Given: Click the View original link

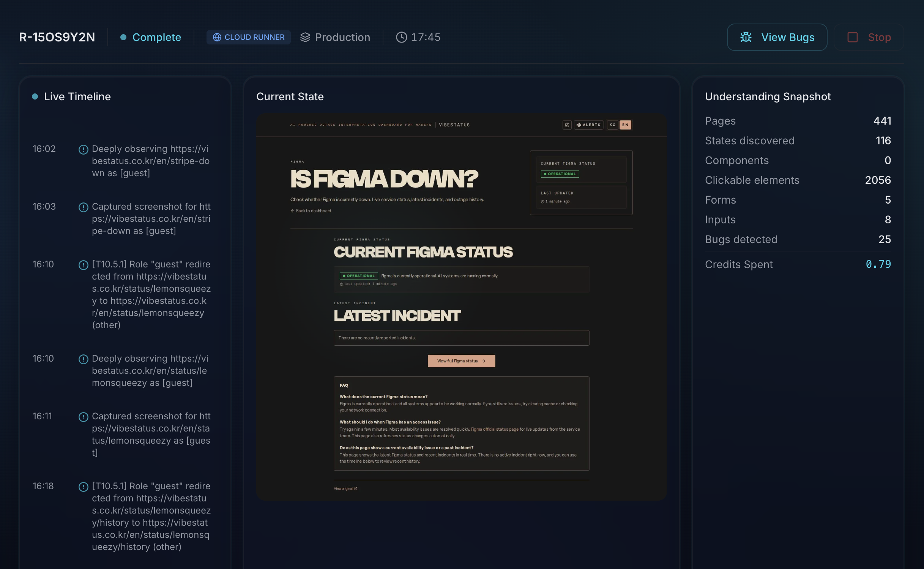Looking at the screenshot, I should coord(345,488).
